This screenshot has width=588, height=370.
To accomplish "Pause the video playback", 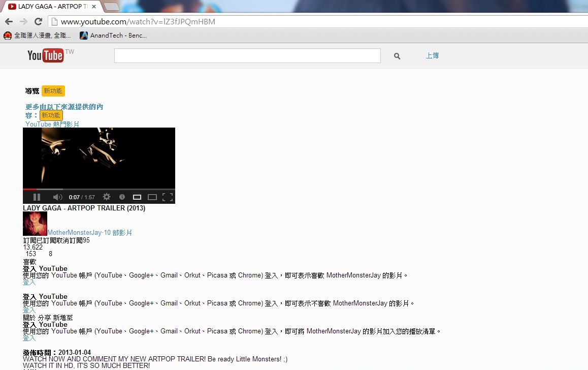I will [37, 197].
